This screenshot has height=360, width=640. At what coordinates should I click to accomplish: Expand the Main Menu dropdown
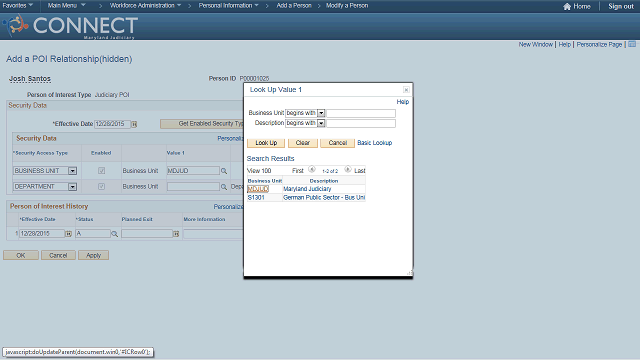coord(66,6)
